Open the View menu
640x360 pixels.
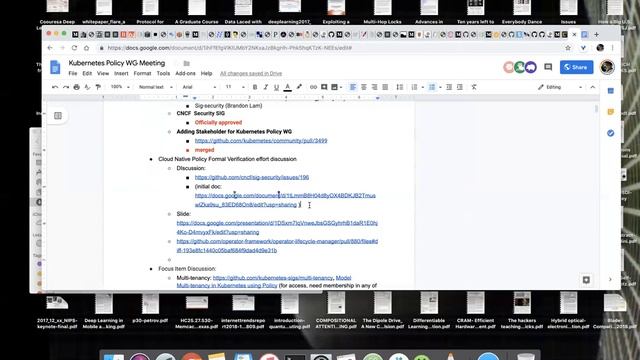tap(103, 73)
